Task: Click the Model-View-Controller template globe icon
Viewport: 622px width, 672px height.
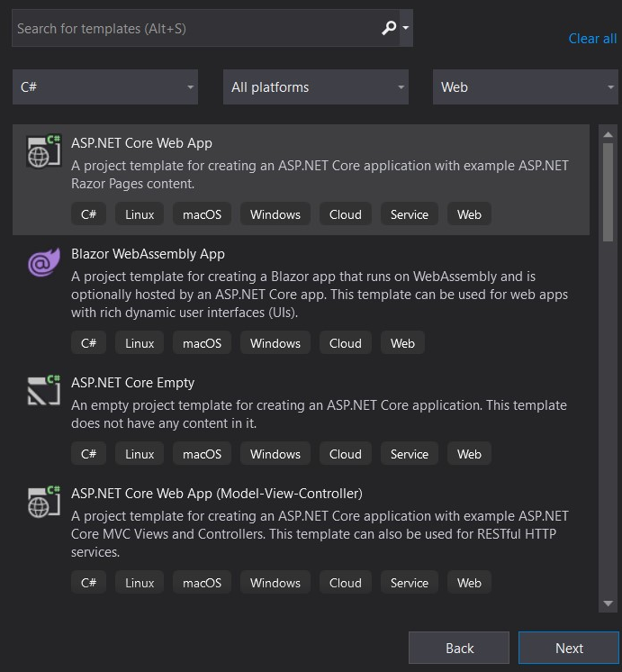Action: (x=44, y=502)
